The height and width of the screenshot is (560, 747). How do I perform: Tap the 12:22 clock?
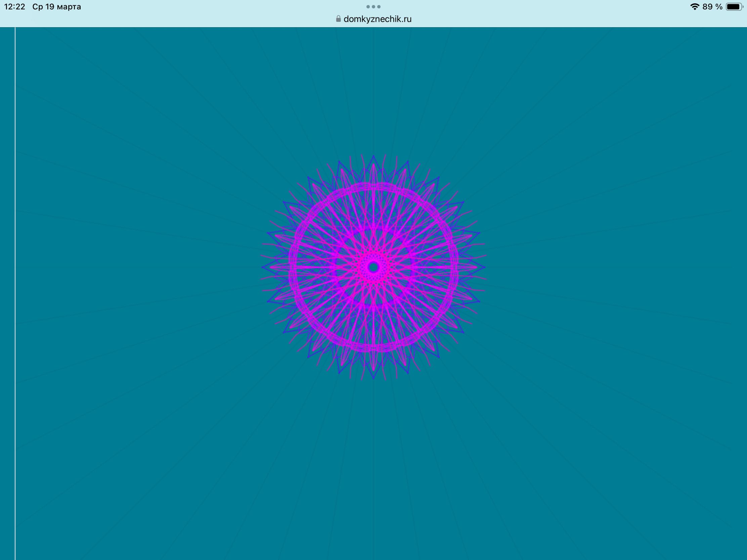coord(14,7)
